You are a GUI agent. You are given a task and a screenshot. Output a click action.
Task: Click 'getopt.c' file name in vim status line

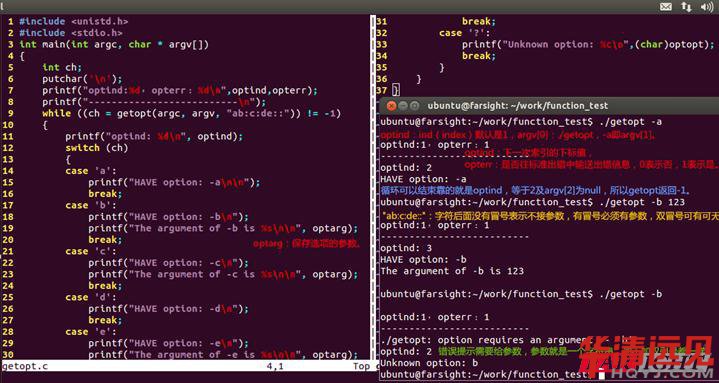(x=25, y=366)
